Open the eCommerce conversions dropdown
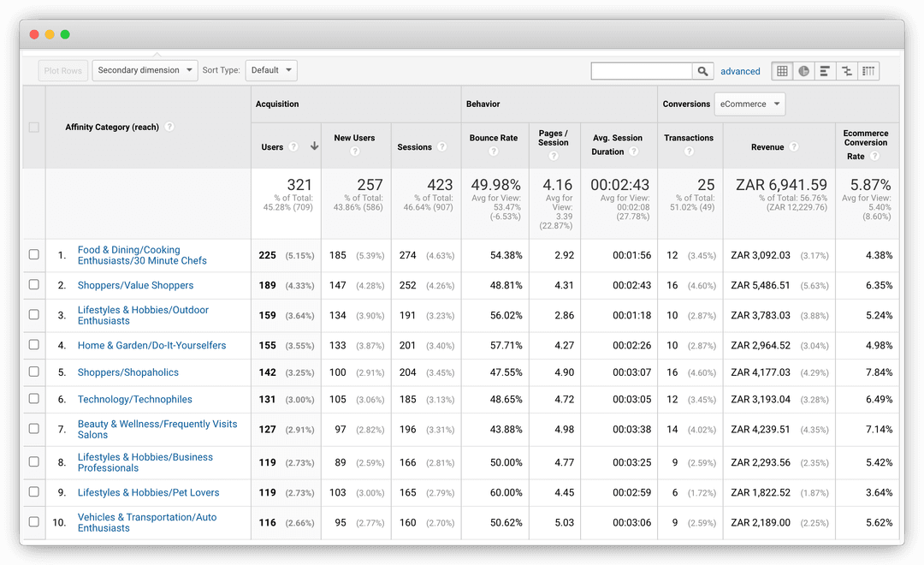Viewport: 924px width, 565px height. [749, 104]
